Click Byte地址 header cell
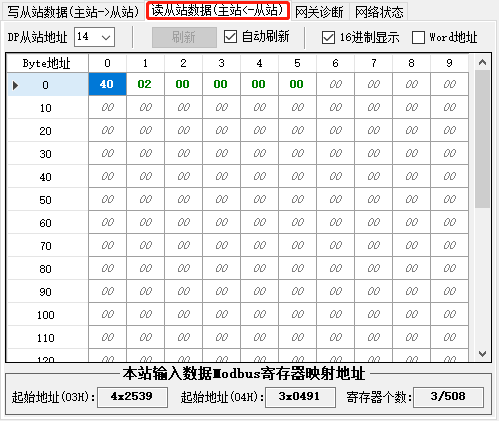 [47, 63]
